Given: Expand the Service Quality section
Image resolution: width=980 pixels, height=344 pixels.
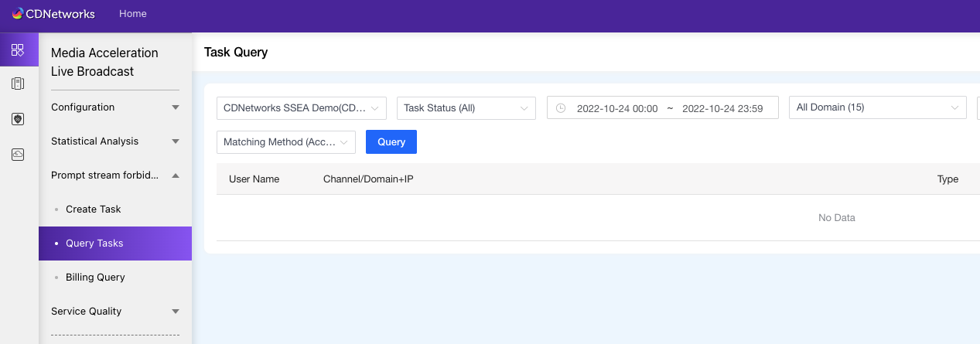Looking at the screenshot, I should (x=115, y=312).
